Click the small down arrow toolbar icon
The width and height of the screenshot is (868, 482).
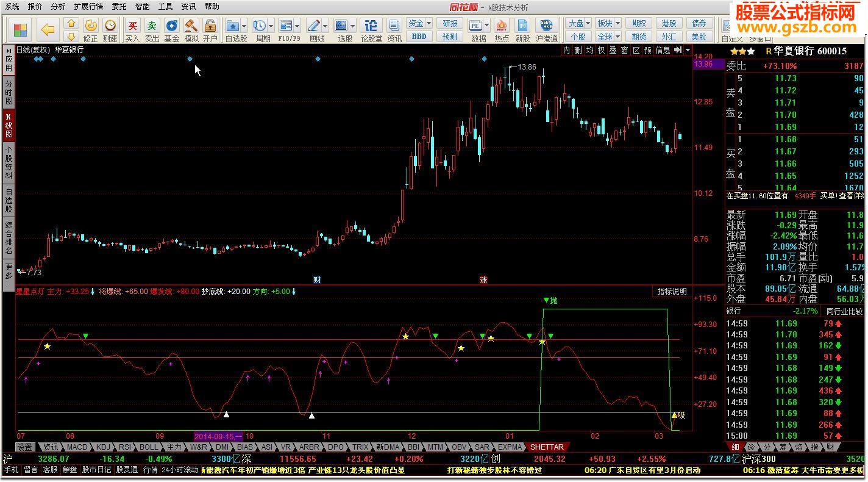71,37
